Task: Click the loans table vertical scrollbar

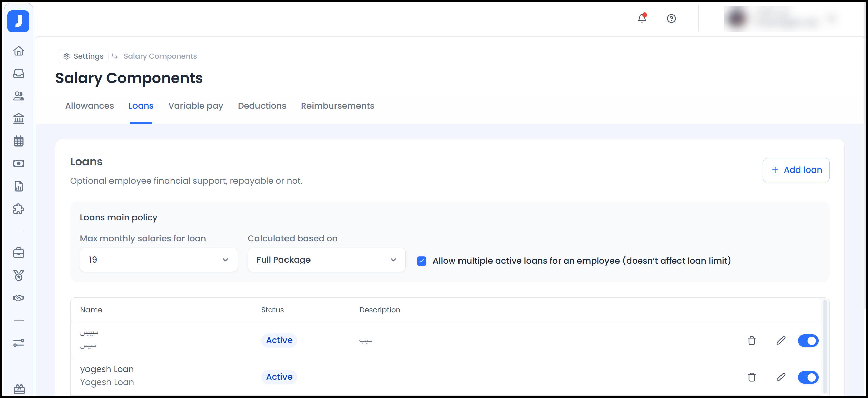Action: coord(825,346)
